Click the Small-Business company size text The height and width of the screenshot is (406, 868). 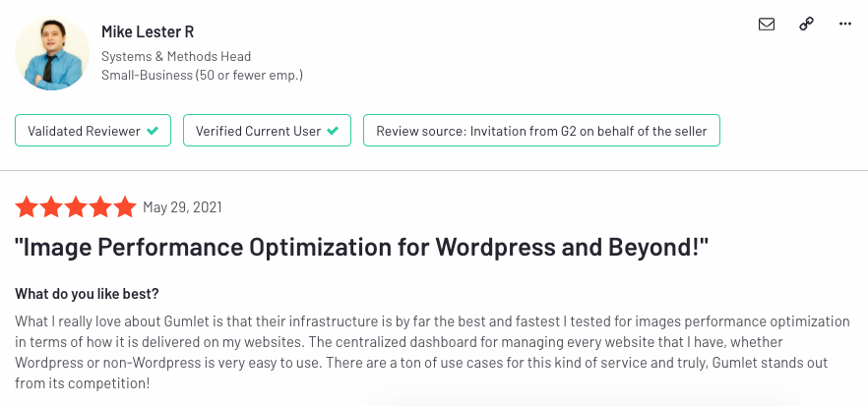point(202,76)
